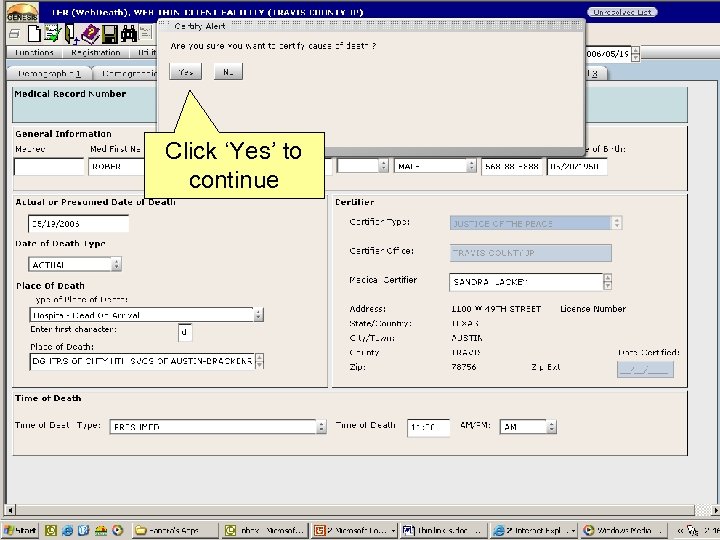Click the Enter first character box

185,332
